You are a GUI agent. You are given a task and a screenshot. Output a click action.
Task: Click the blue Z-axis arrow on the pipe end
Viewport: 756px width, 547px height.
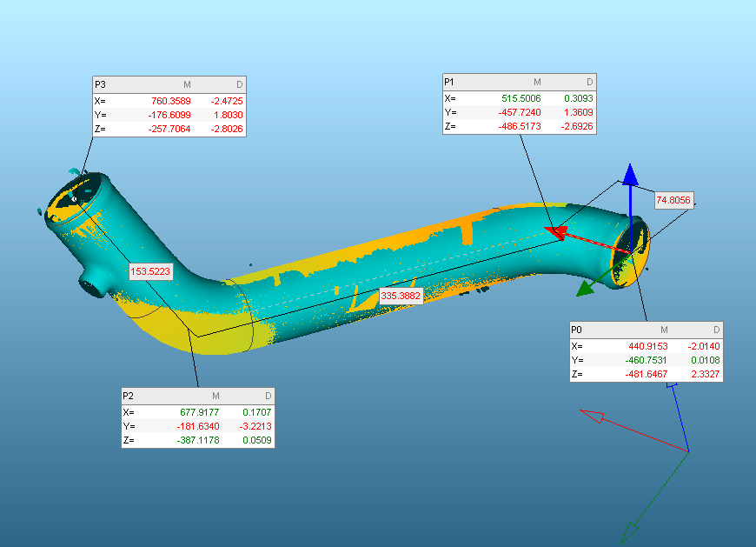click(631, 175)
